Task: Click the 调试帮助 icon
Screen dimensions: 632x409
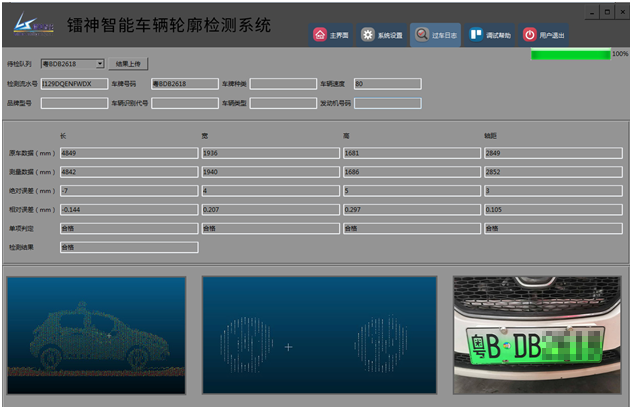Action: 477,35
